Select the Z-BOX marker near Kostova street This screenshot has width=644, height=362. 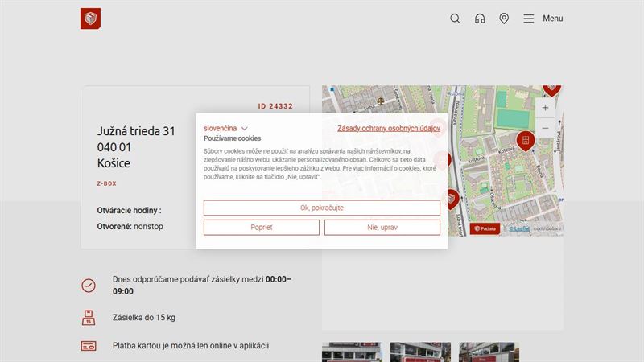(x=526, y=141)
